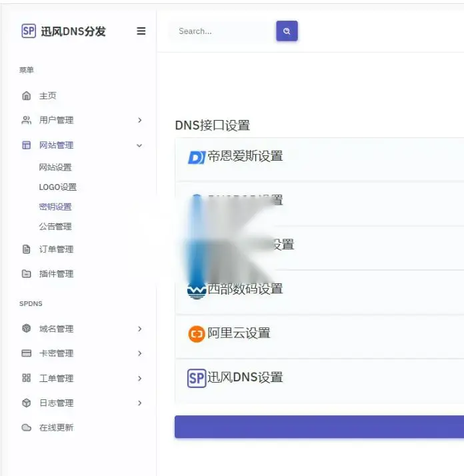Open 网站设置 submenu item
The height and width of the screenshot is (476, 464).
coord(55,167)
